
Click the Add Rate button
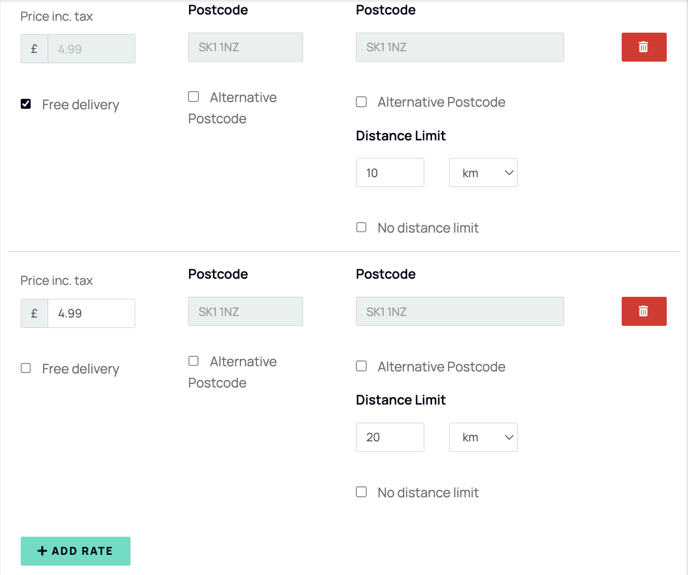[x=75, y=551]
